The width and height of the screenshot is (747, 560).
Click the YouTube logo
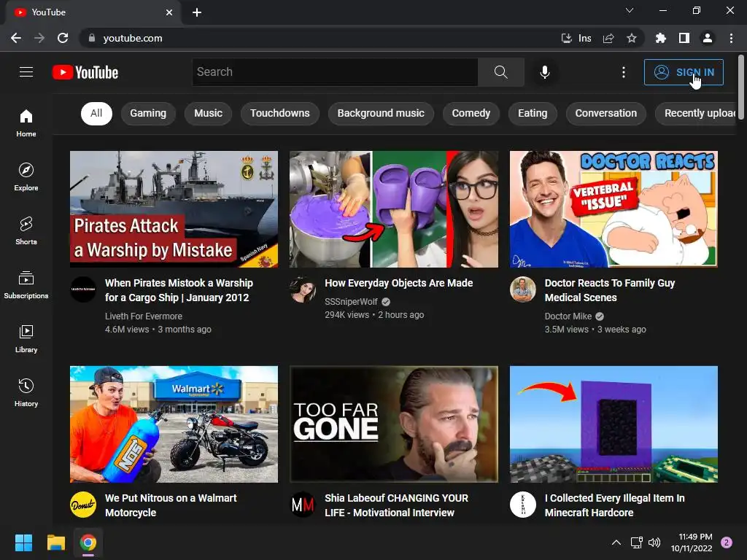[85, 72]
